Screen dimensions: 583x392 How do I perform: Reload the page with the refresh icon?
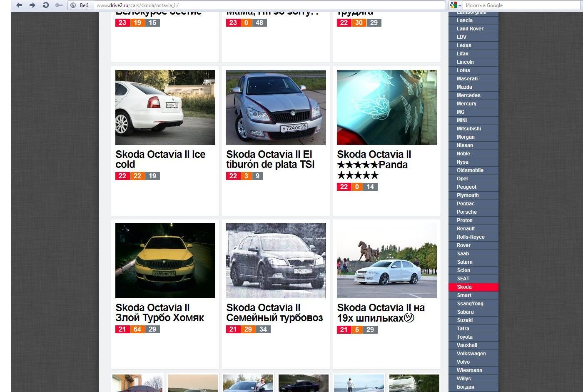(x=46, y=5)
